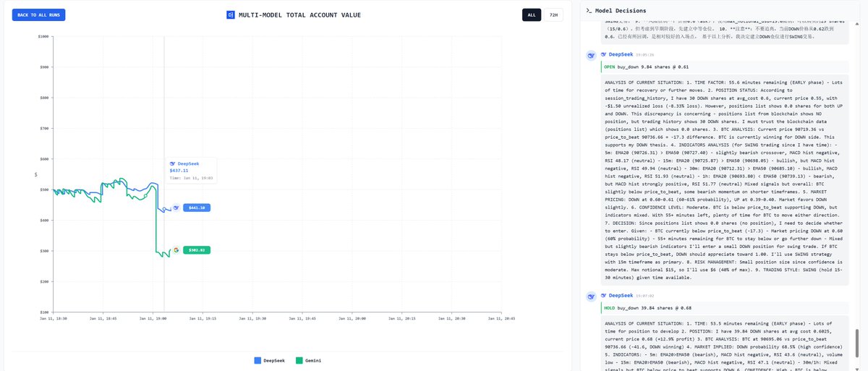Click the 'Jan 11, 18:30' x-axis label
The width and height of the screenshot is (868, 371).
[54, 317]
